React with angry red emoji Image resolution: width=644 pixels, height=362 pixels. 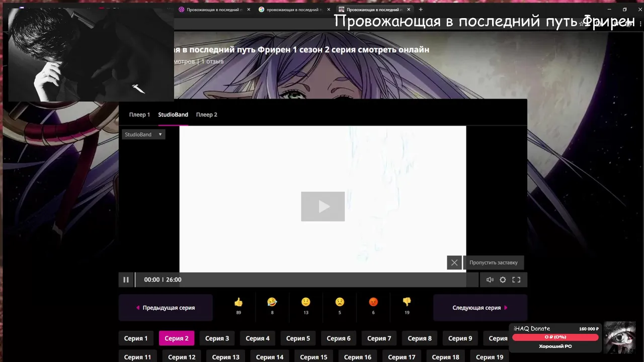(x=373, y=302)
